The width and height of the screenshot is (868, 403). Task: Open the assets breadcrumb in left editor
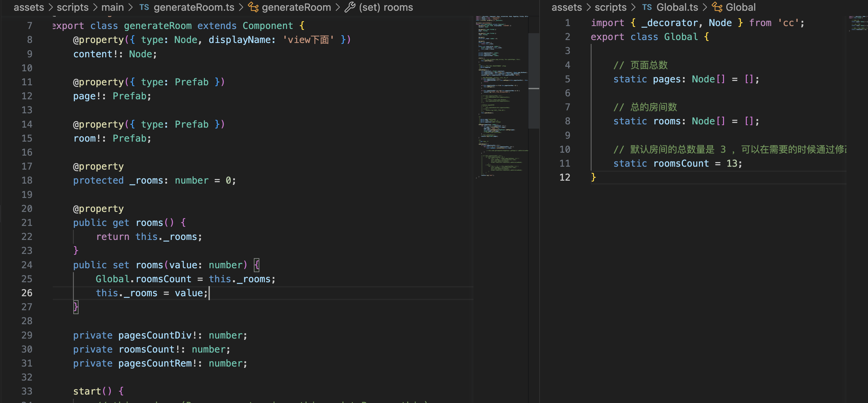coord(29,7)
